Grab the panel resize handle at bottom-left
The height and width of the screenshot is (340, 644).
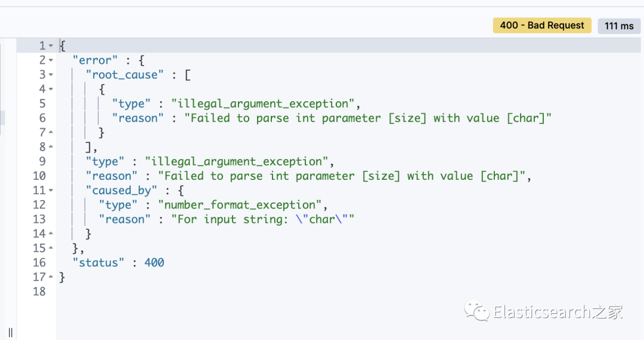click(10, 332)
